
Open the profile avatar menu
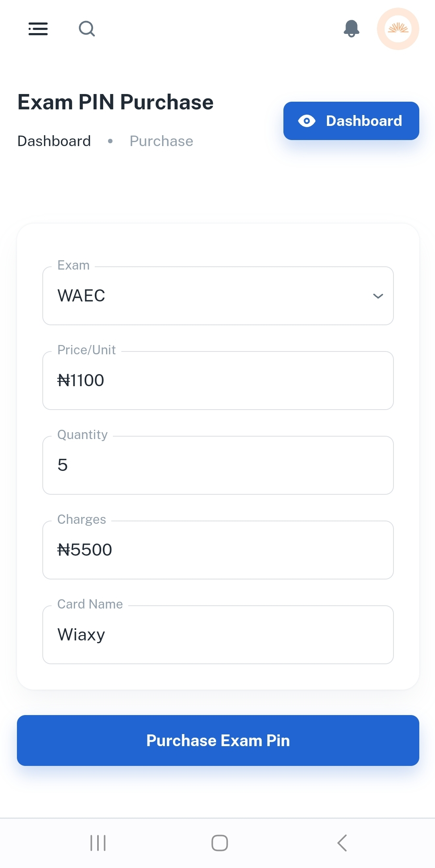coord(398,29)
